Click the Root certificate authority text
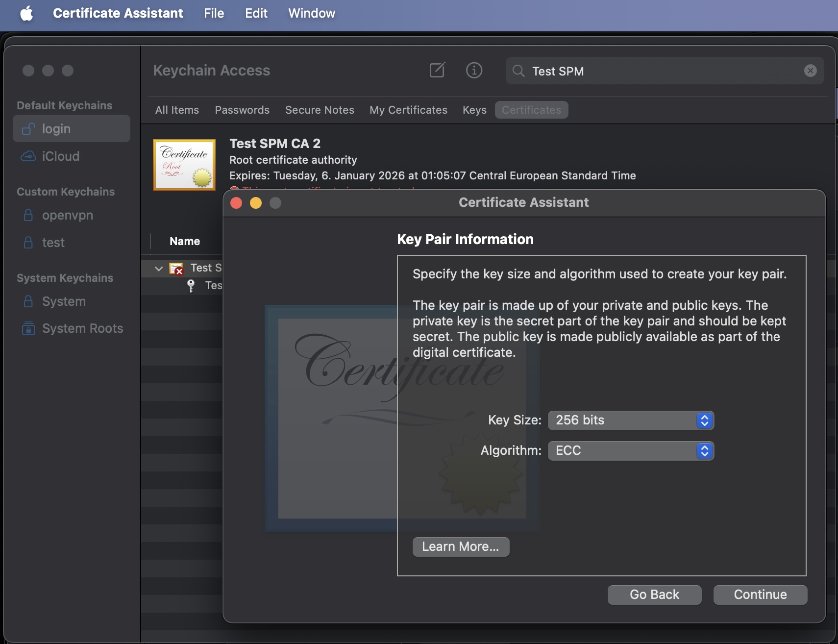 coord(293,160)
